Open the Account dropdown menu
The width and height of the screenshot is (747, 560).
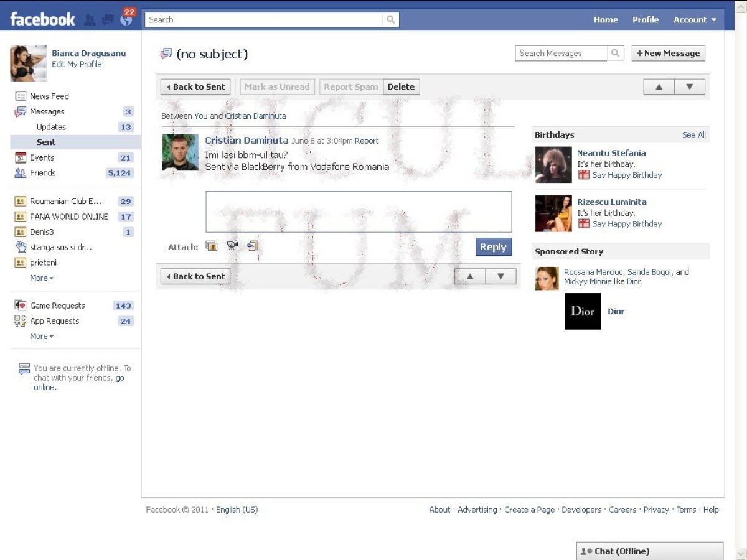(x=694, y=19)
